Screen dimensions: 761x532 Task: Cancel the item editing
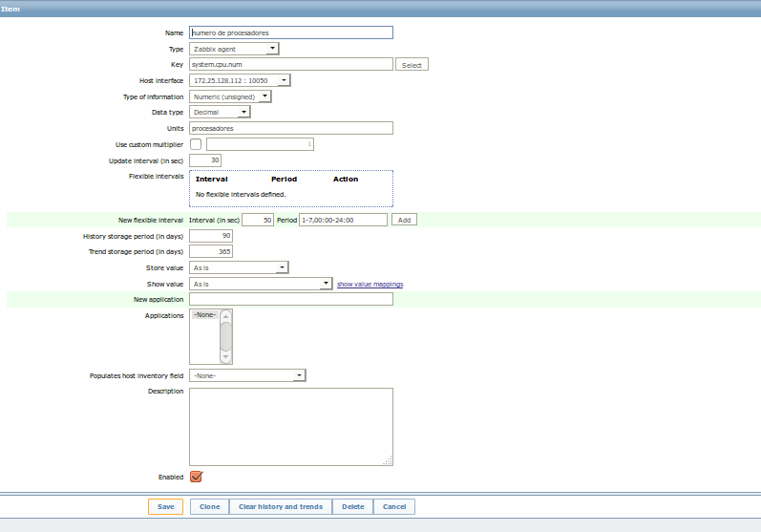[394, 506]
